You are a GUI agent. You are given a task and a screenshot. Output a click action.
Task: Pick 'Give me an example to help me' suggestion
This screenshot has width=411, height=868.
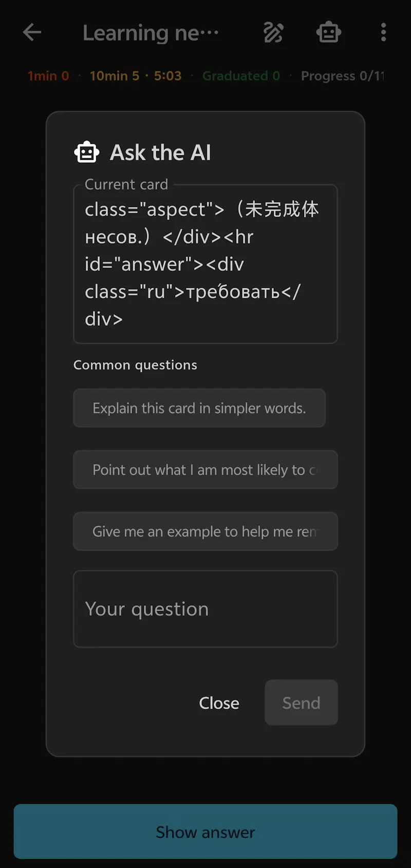click(206, 531)
